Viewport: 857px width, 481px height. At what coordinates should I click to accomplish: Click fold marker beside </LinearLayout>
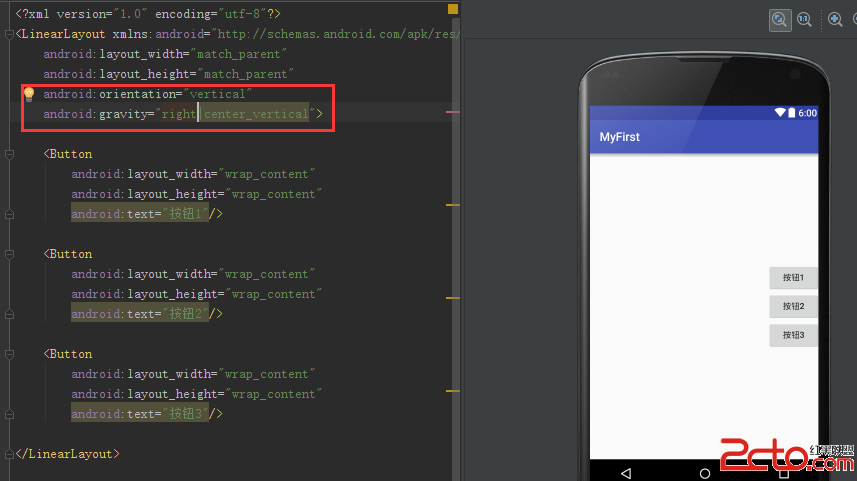(x=9, y=454)
